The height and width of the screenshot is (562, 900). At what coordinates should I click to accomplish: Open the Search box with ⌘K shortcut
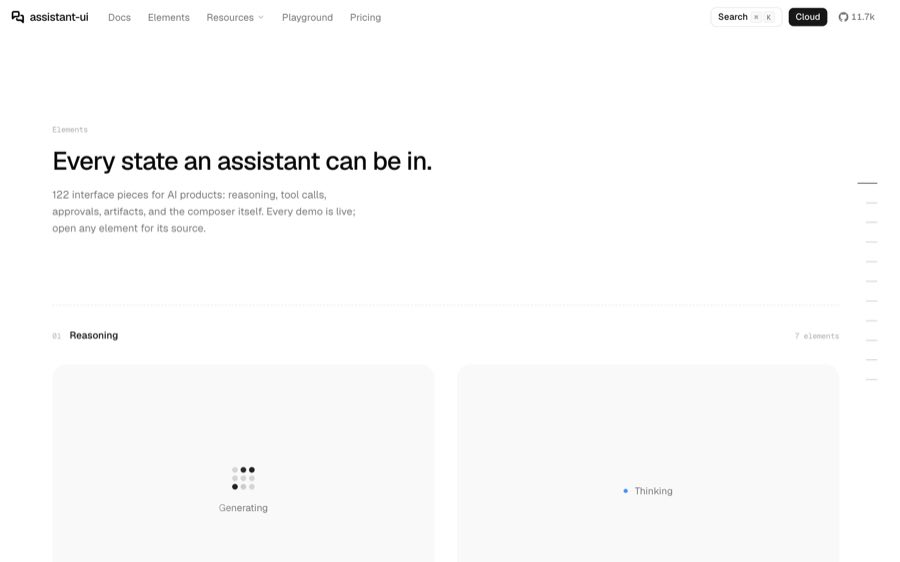pyautogui.click(x=746, y=17)
